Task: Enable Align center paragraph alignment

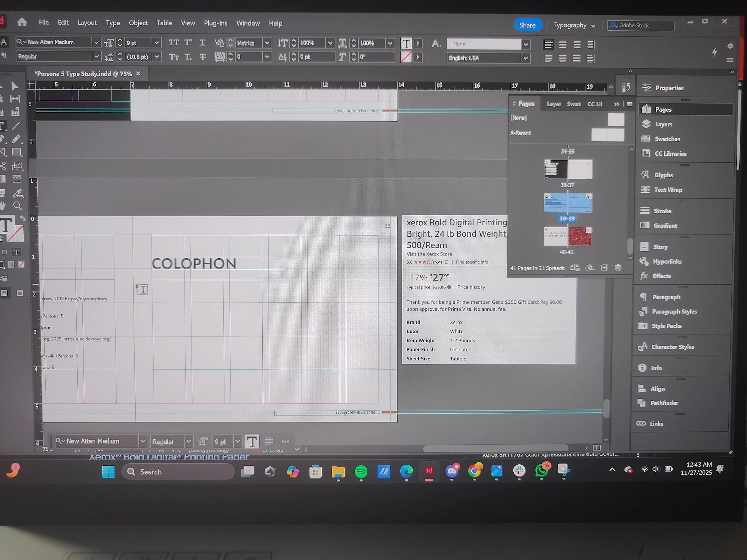Action: [x=562, y=44]
